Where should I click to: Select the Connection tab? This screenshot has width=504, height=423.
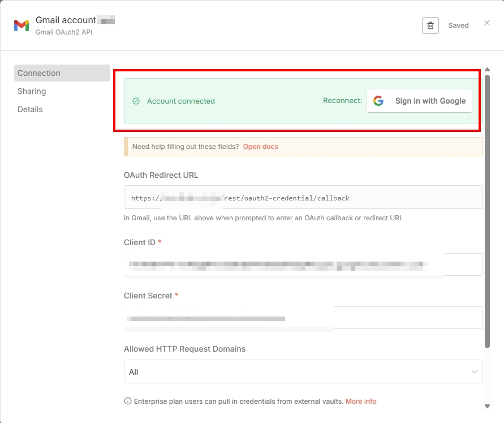(x=38, y=73)
